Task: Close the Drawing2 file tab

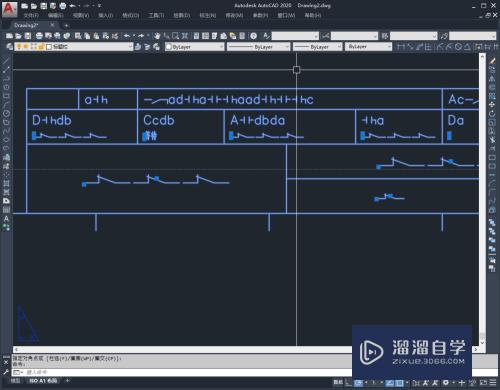Action: coord(52,25)
